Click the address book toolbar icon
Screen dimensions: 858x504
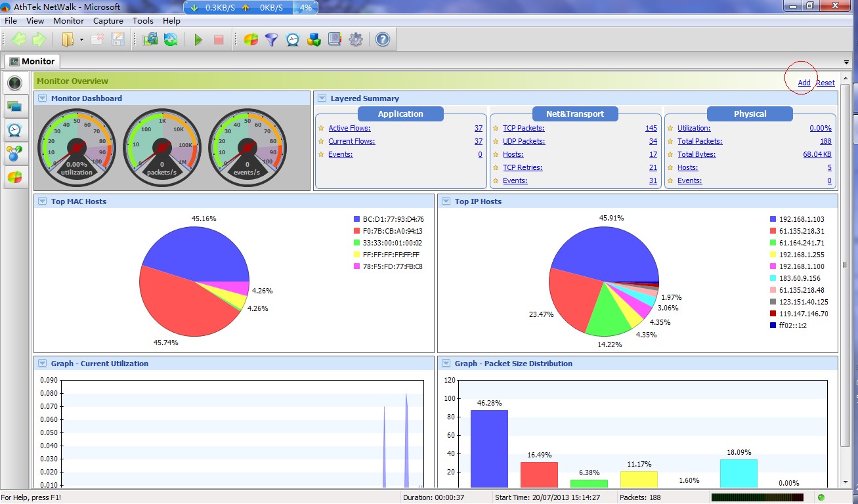(335, 39)
